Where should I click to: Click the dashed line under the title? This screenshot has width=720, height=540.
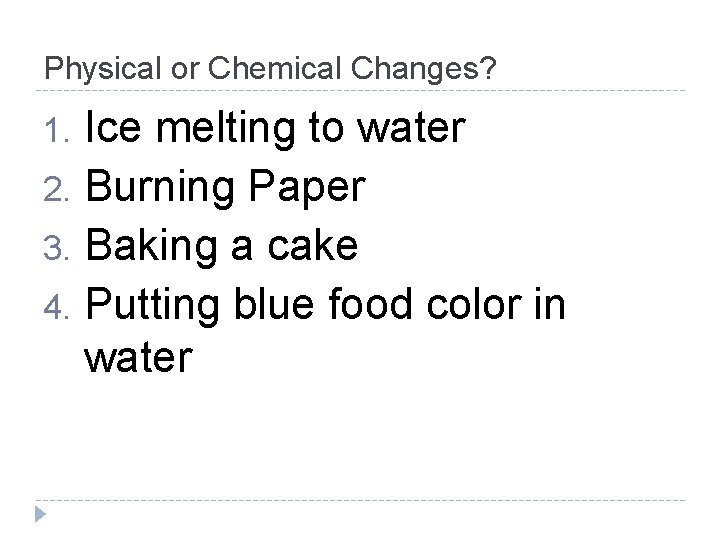(360, 91)
